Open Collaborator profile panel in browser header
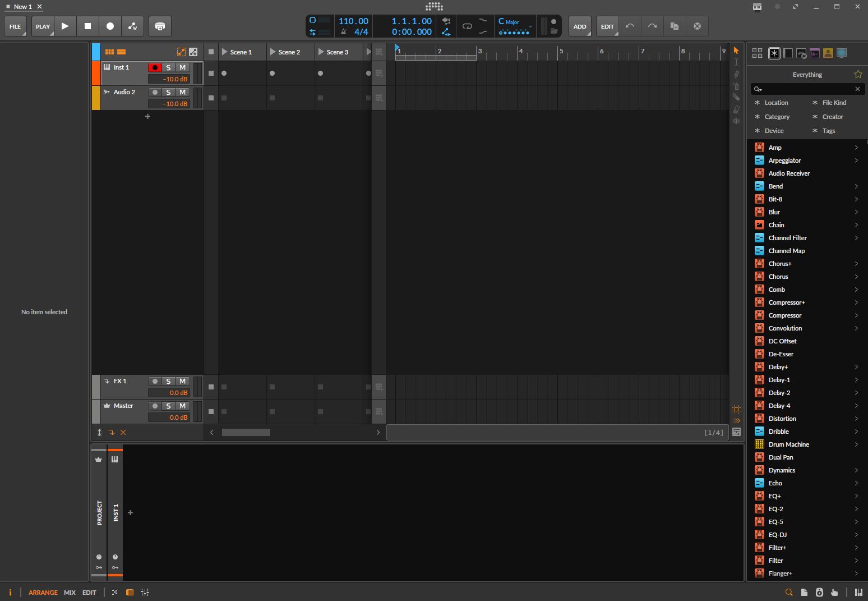The width and height of the screenshot is (868, 601). click(828, 53)
